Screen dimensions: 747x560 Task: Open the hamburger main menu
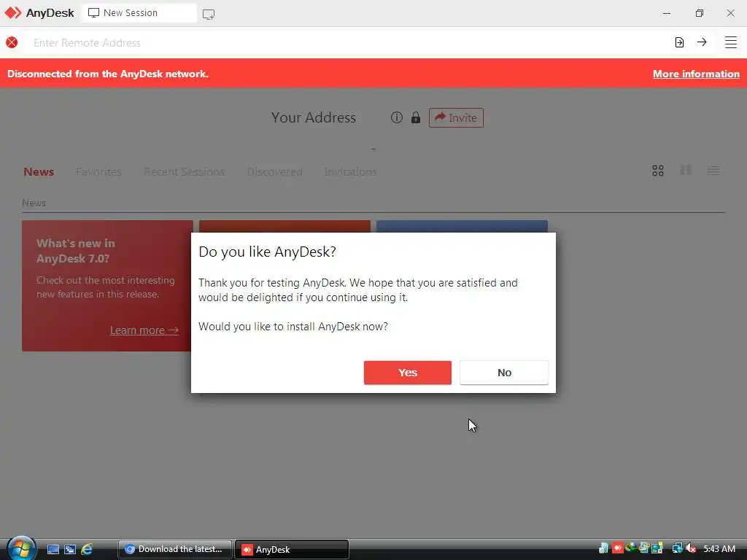click(x=730, y=42)
